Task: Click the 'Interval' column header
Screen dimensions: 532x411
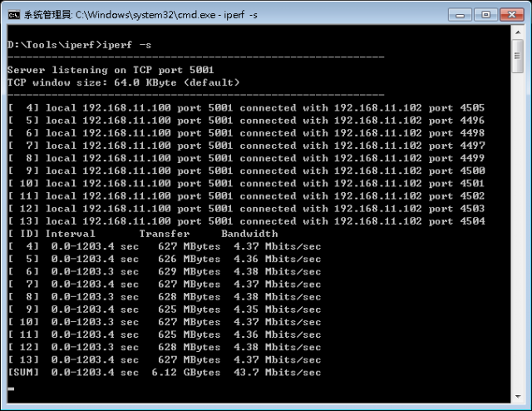Action: click(x=70, y=234)
